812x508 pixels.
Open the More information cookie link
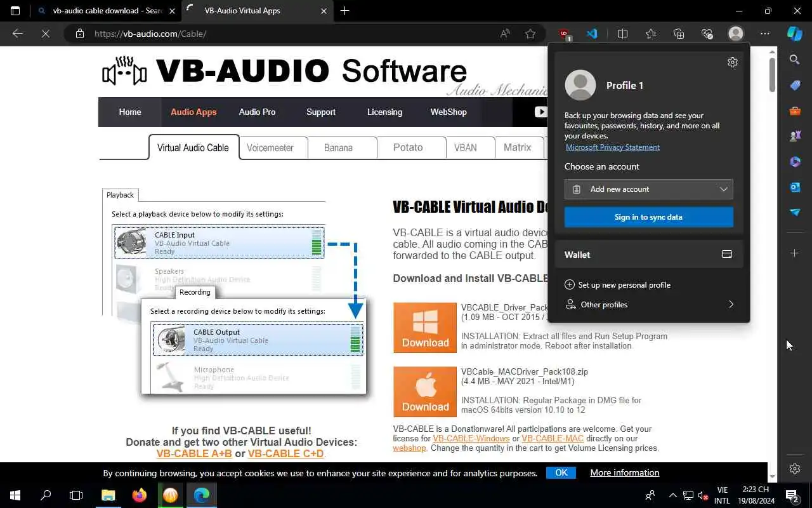tap(625, 472)
